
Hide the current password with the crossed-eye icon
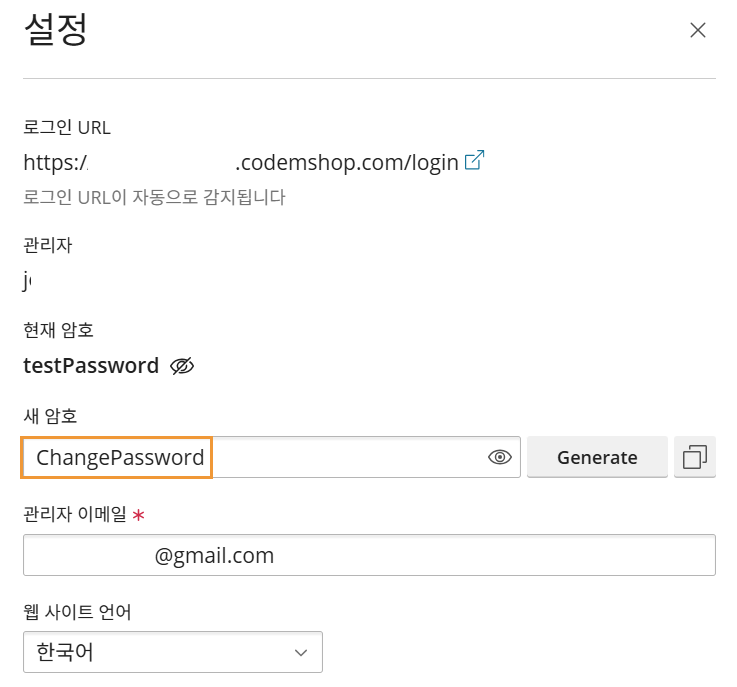[181, 366]
